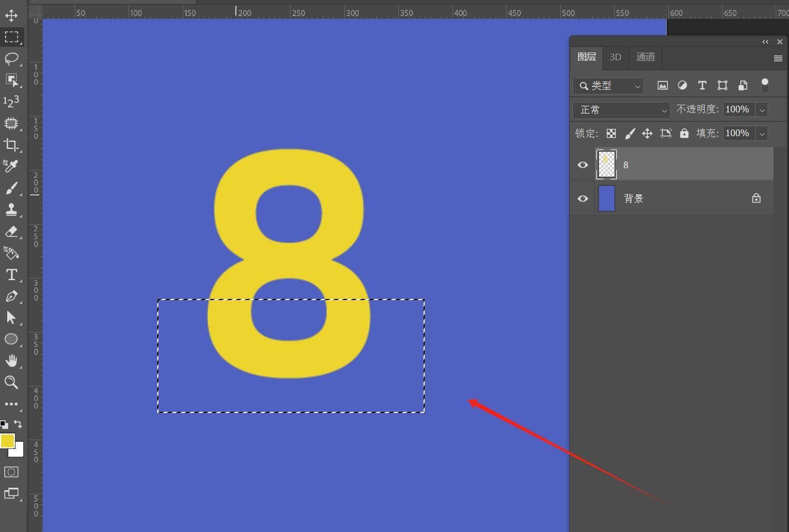
Task: Select the Eraser tool
Action: click(11, 231)
